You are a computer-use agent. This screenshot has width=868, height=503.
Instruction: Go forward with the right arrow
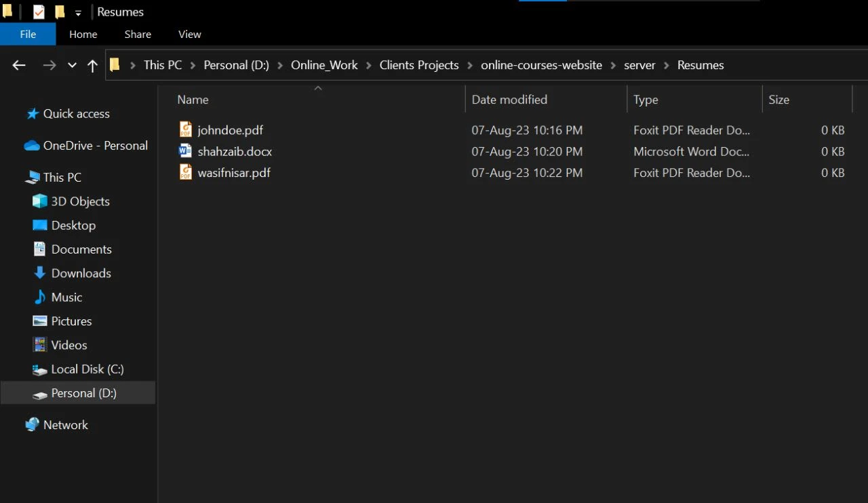(x=50, y=65)
